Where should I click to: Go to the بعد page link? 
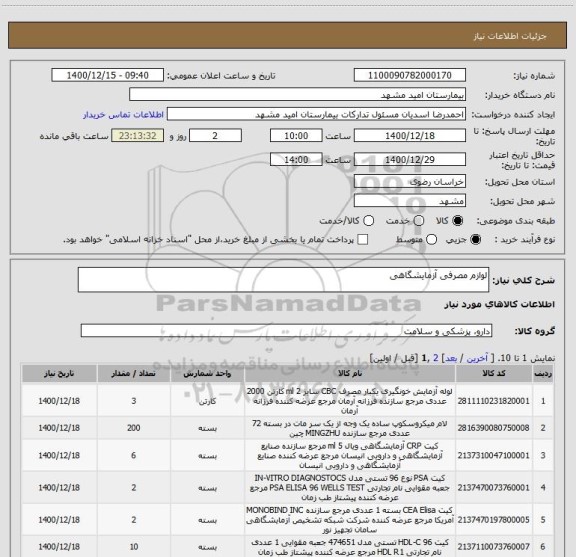[451, 358]
